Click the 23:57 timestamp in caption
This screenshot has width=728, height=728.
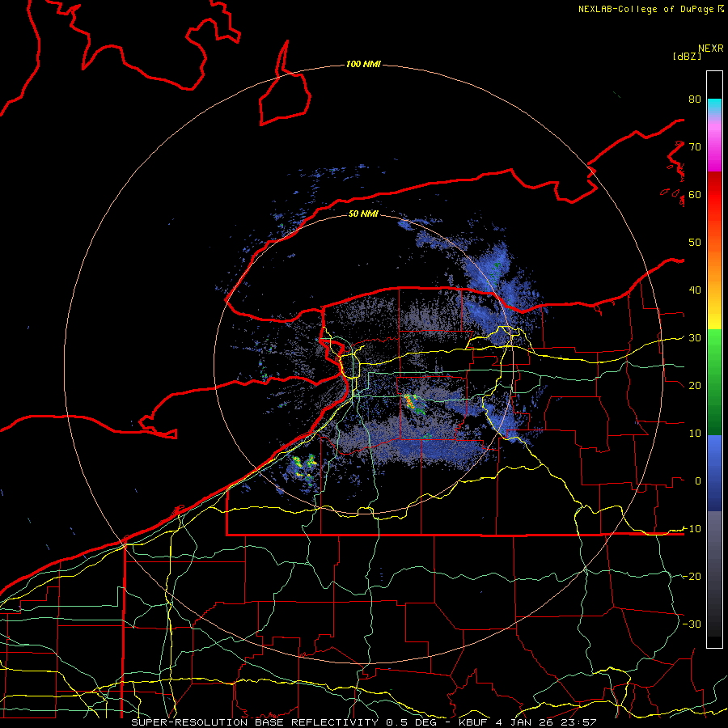(x=578, y=722)
